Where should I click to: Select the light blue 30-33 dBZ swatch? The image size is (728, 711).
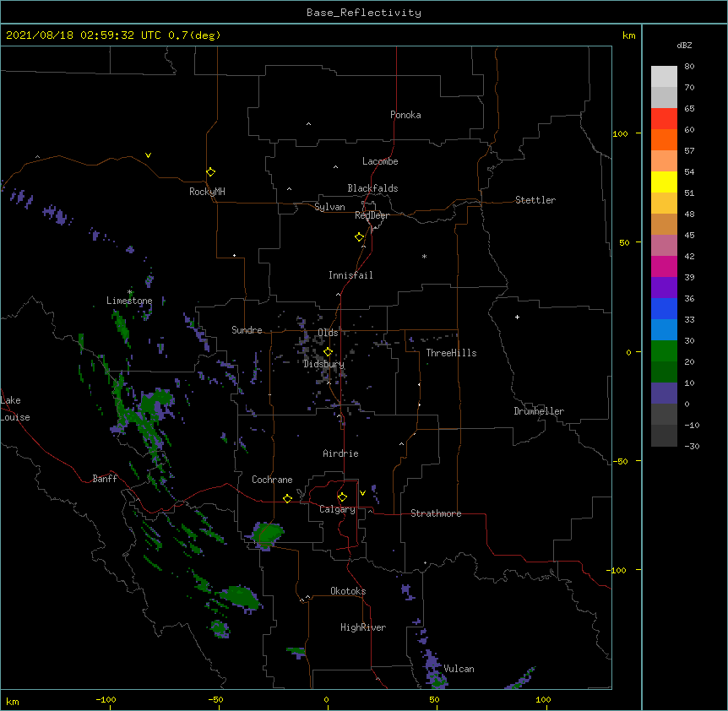point(664,330)
